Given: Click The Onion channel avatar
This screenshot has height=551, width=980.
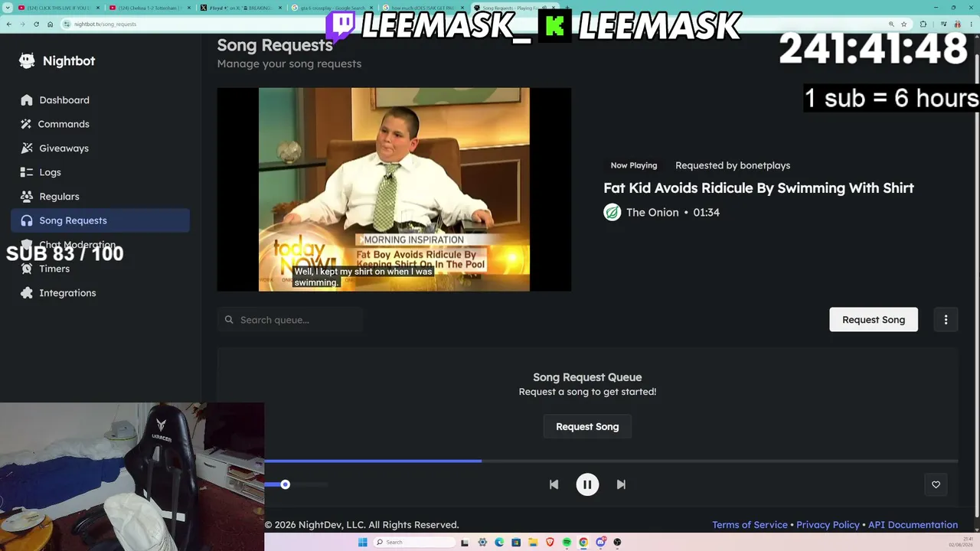Looking at the screenshot, I should click(x=612, y=212).
